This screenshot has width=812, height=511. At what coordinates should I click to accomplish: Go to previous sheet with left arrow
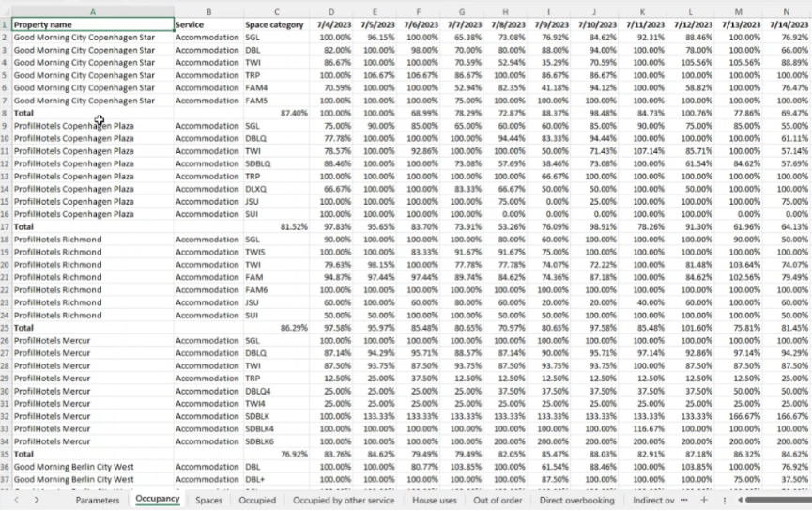point(17,500)
